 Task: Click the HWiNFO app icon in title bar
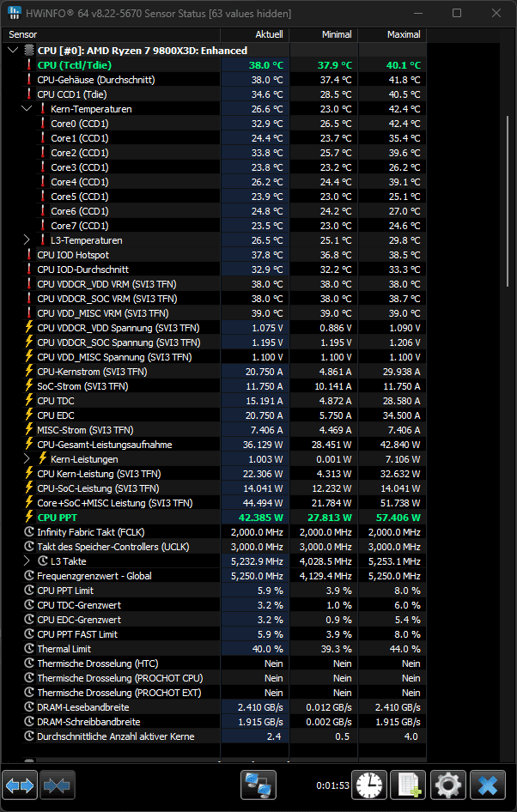(15, 13)
